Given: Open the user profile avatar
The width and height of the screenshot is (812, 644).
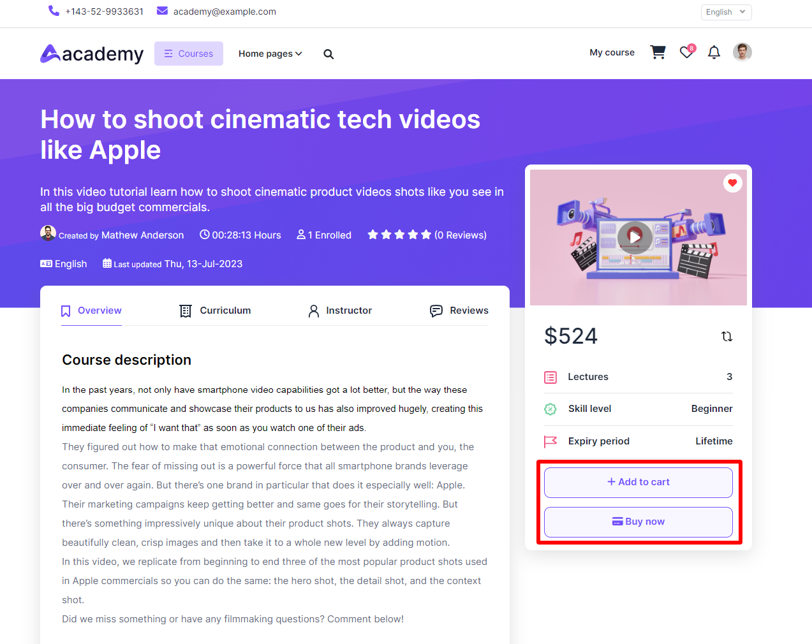Looking at the screenshot, I should coord(742,52).
